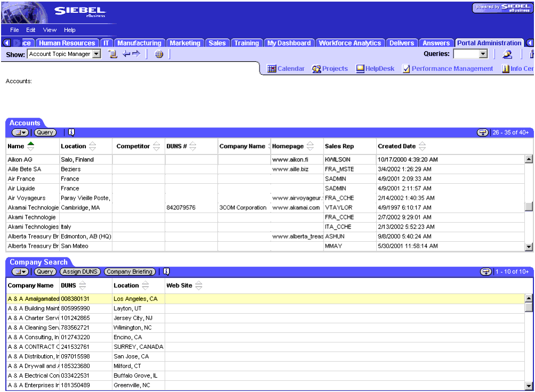Open the File menu
Screen dimensions: 535x392
[14, 30]
